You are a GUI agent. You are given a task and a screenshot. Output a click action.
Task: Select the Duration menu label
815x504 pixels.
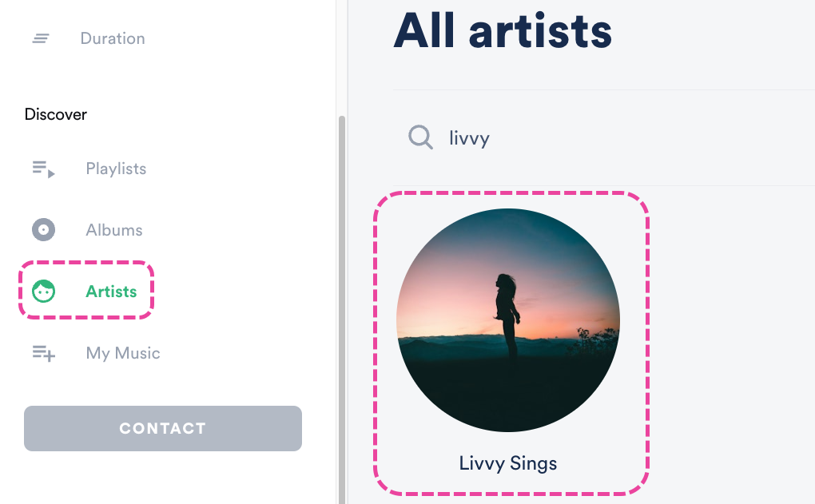113,38
